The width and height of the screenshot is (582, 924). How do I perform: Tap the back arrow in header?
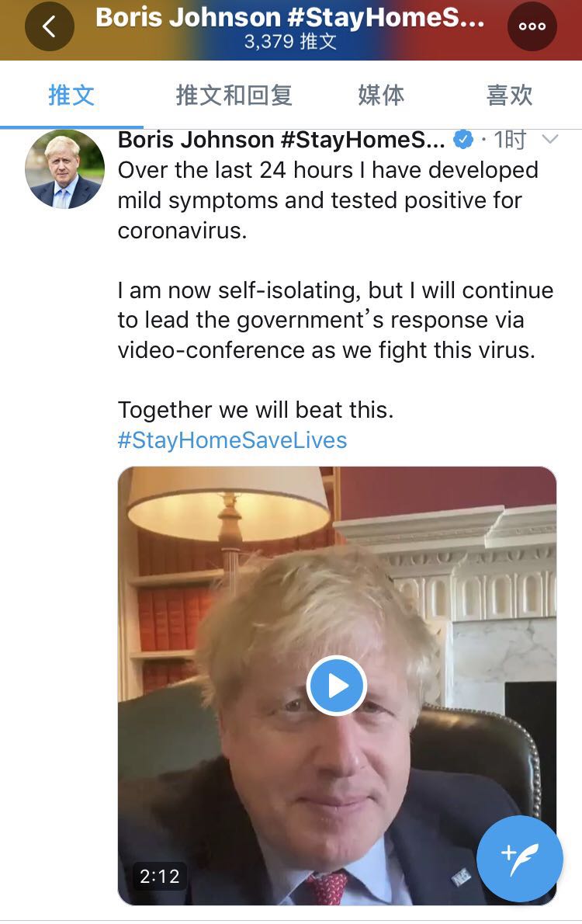point(49,26)
